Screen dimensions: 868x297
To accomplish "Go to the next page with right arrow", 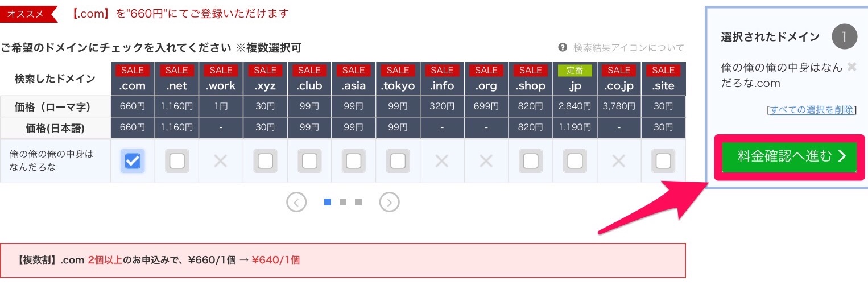I will tap(390, 202).
